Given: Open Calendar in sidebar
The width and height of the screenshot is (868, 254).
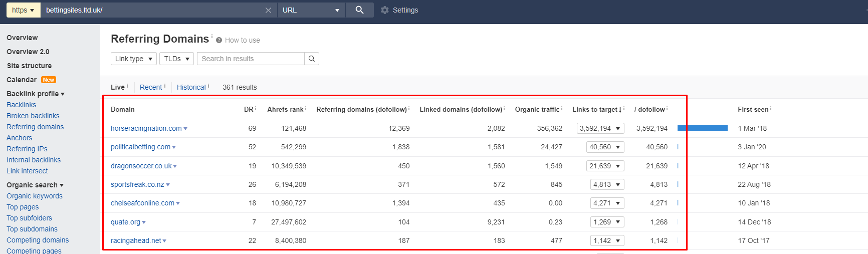Looking at the screenshot, I should (22, 80).
